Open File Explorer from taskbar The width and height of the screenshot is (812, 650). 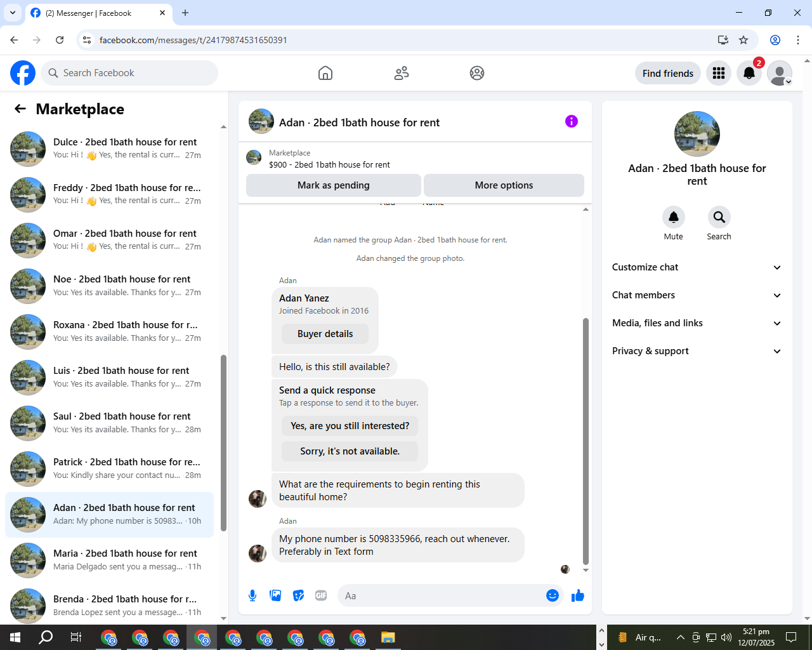click(x=388, y=637)
